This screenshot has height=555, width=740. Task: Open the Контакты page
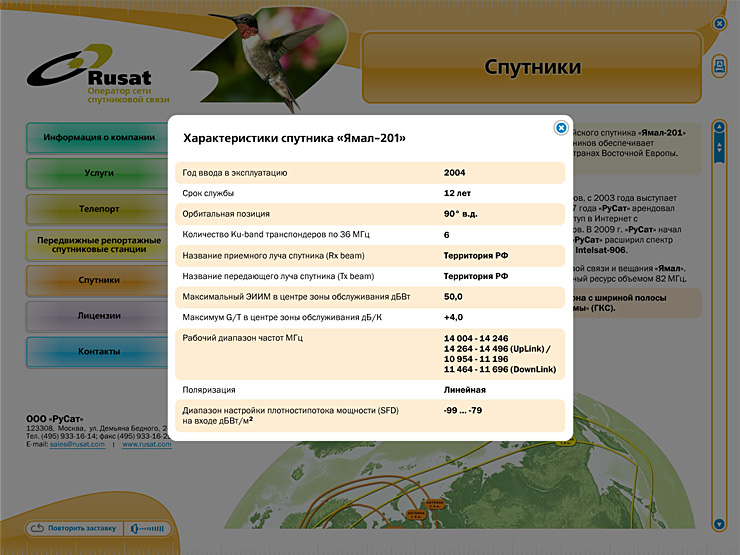point(99,352)
